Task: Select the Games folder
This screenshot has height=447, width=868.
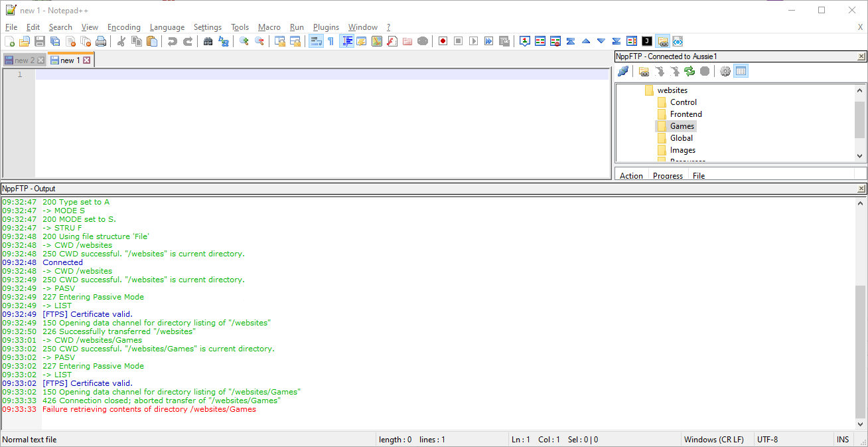Action: click(682, 126)
